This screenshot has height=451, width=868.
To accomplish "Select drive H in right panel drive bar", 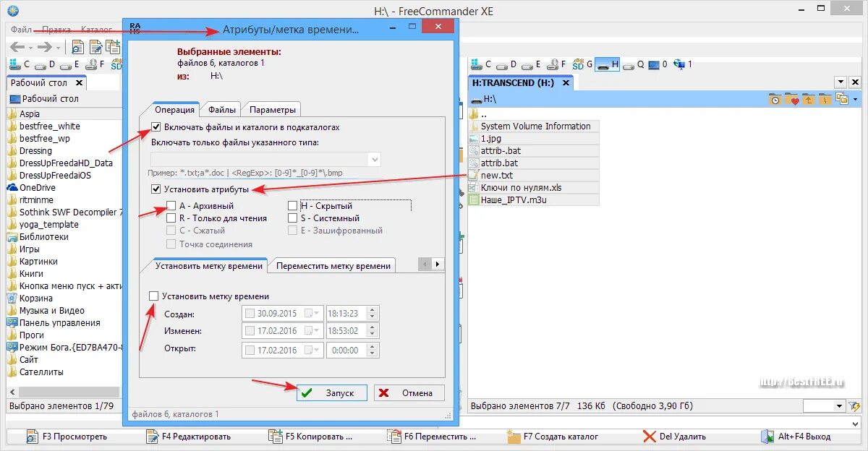I will pyautogui.click(x=608, y=64).
